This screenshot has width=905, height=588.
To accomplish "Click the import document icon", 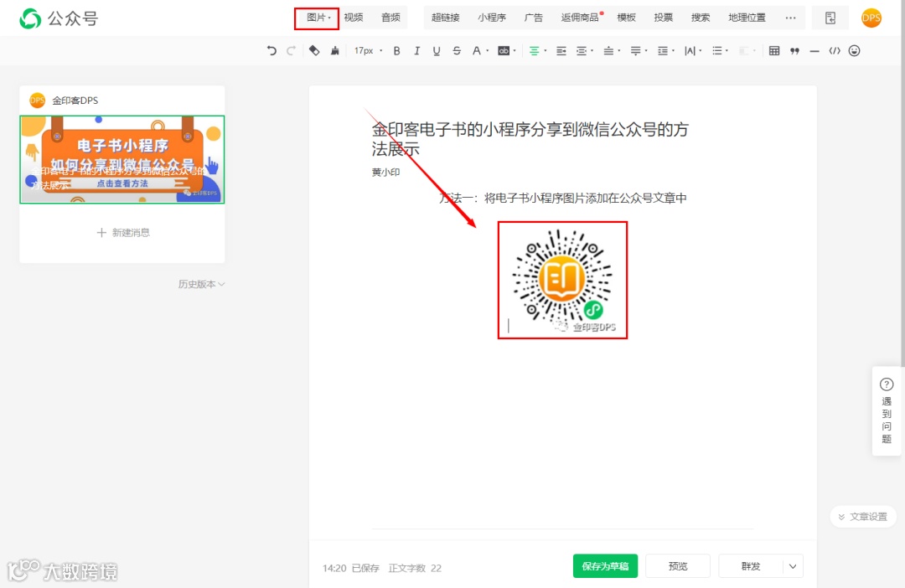I will tap(830, 18).
